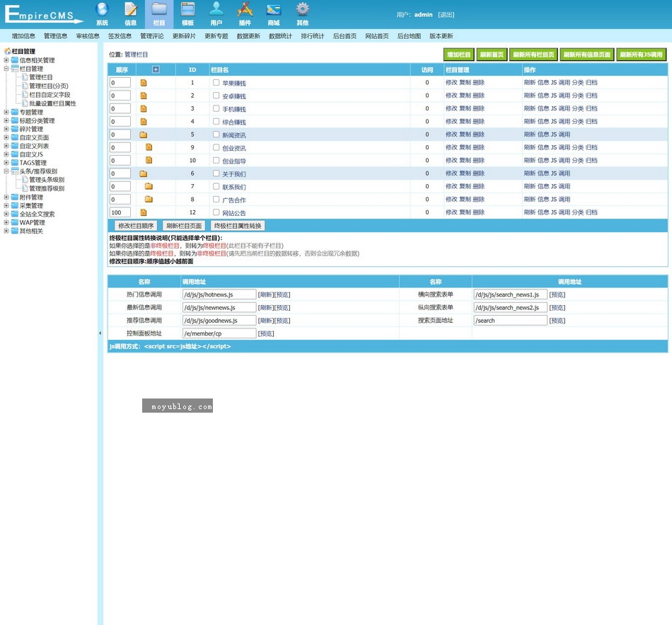
Task: Expand the 专题管理 tree node
Action: point(6,112)
